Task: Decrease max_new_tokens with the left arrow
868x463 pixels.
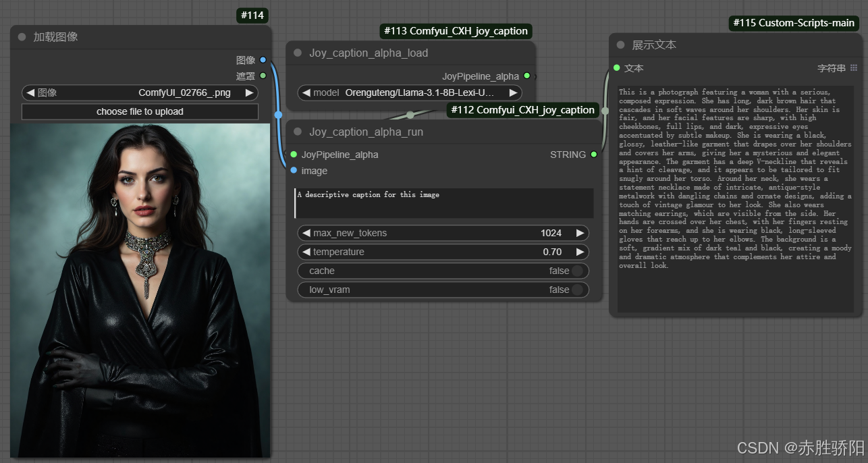Action: coord(306,233)
